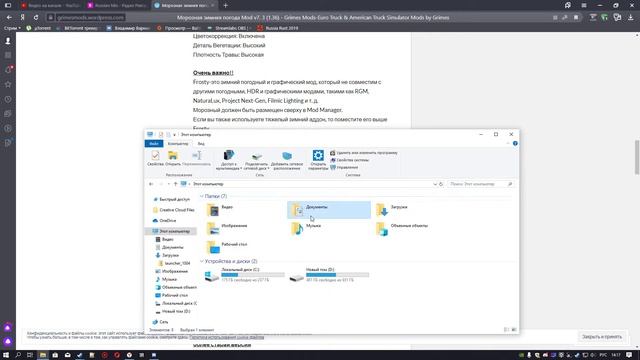Open the Свойства ribbon icon in Explorer
640x360 pixels.
[155, 158]
